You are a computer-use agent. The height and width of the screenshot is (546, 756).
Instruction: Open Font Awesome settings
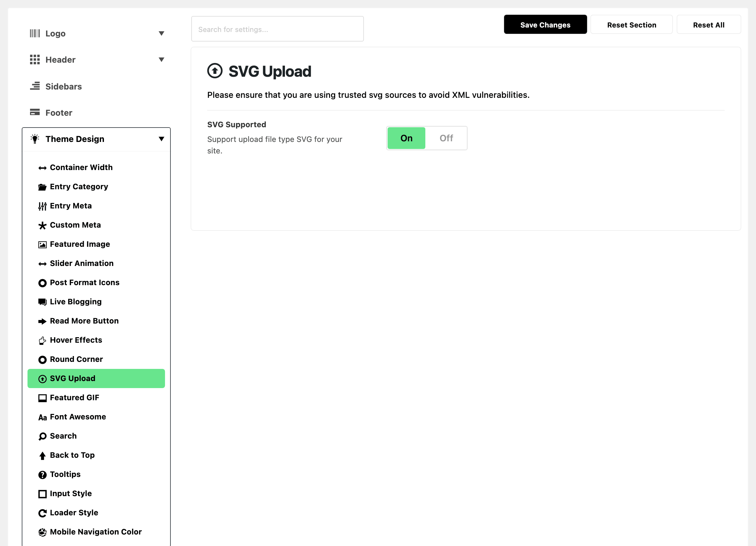click(96, 417)
